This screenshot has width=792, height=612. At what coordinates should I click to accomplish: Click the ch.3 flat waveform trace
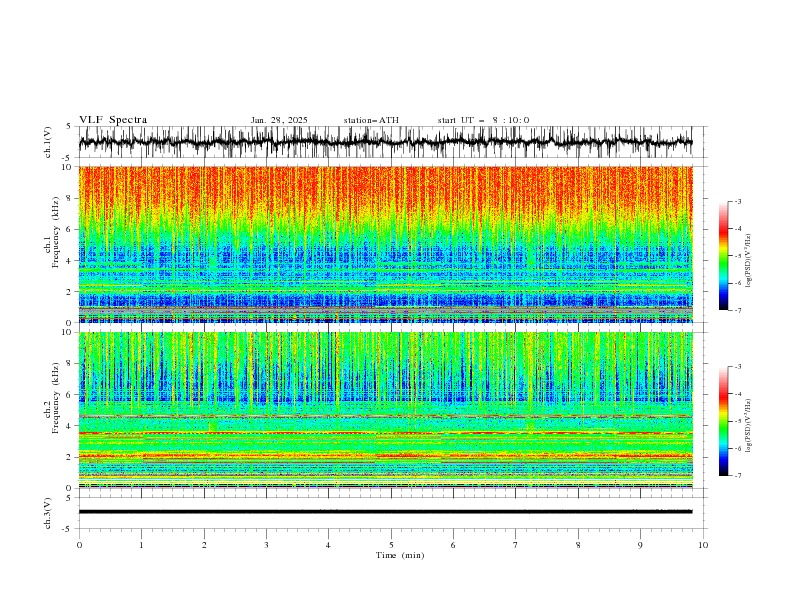pos(385,512)
